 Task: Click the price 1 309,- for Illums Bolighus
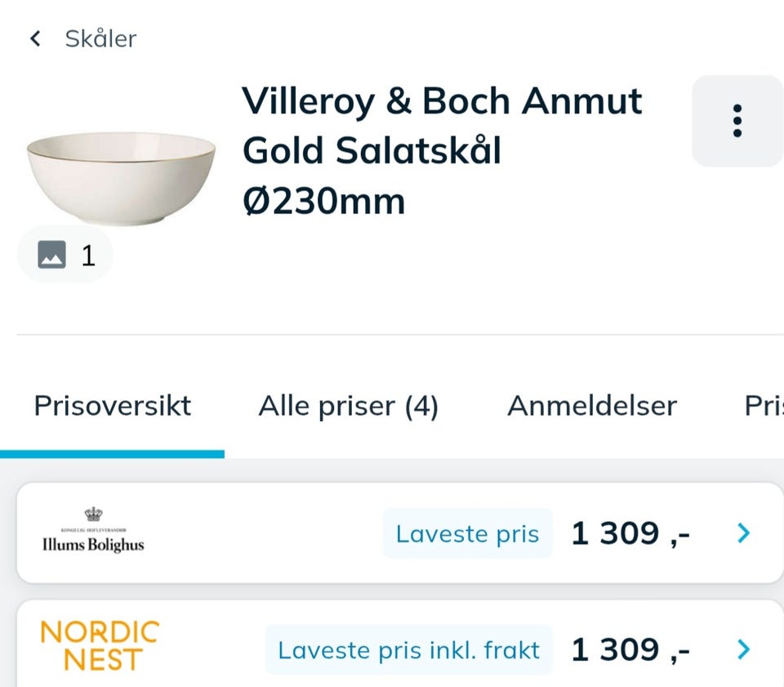pyautogui.click(x=631, y=533)
